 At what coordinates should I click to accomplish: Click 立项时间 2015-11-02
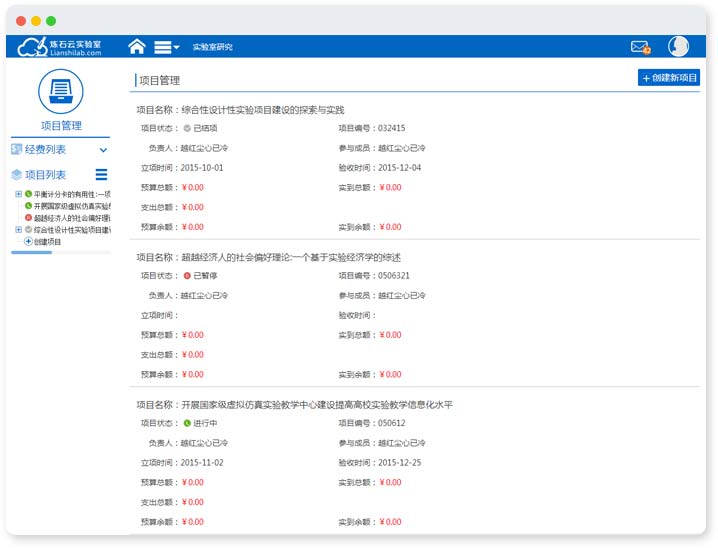(x=202, y=462)
